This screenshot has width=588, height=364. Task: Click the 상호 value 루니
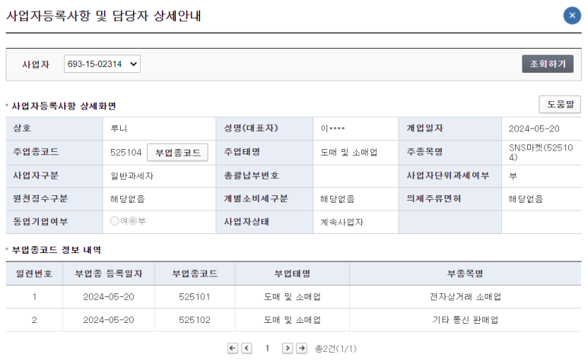pyautogui.click(x=119, y=129)
